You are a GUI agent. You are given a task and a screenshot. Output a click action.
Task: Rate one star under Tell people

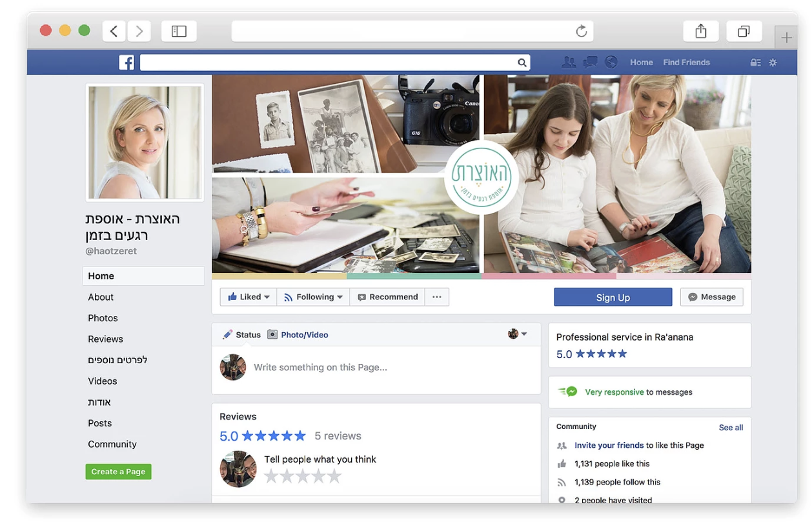(x=272, y=477)
